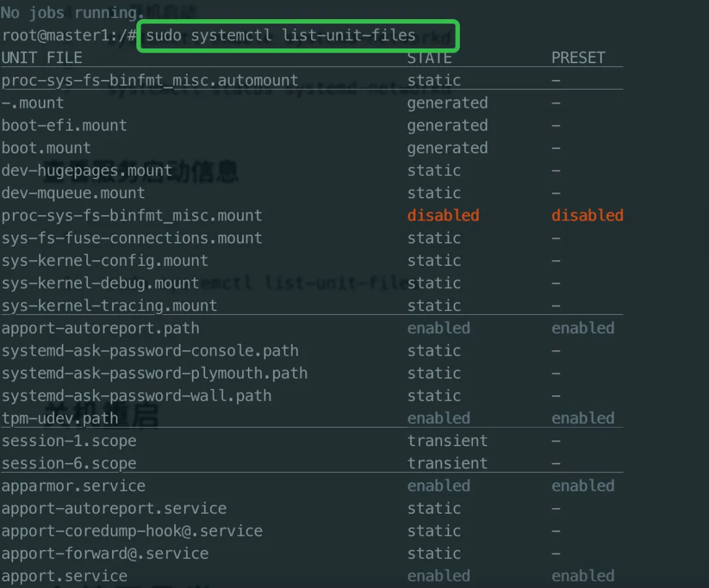Click apparmor.service unit name

(73, 486)
